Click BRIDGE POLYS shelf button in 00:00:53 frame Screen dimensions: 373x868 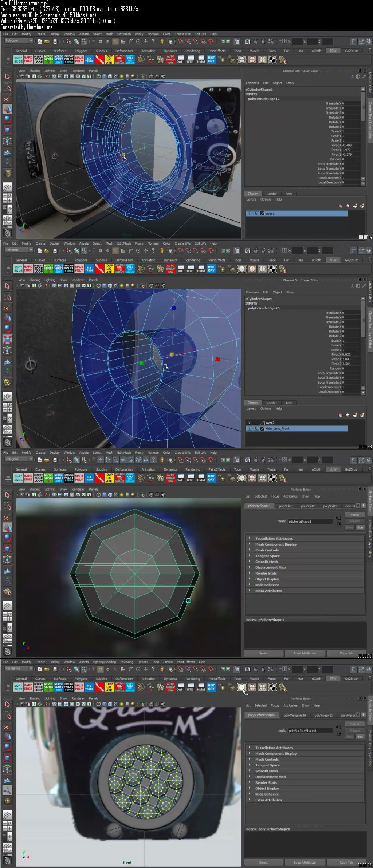pos(69,687)
